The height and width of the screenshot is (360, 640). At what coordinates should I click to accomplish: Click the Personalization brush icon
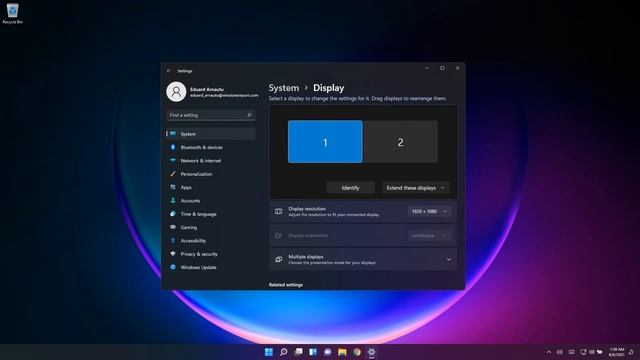pos(173,174)
